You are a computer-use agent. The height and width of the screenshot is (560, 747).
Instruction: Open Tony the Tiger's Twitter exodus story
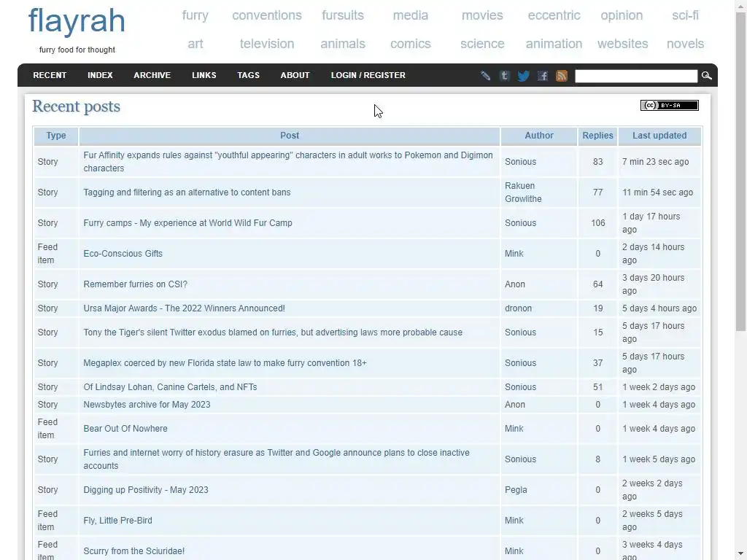[x=273, y=332]
